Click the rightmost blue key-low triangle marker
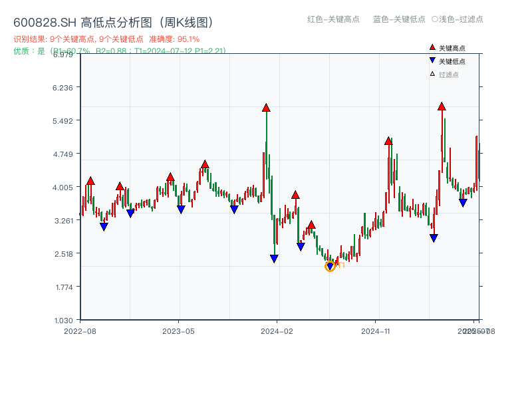This screenshot has width=532, height=399. [x=464, y=201]
